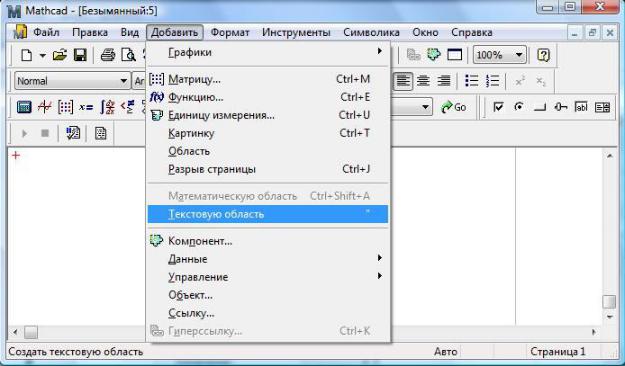The height and width of the screenshot is (366, 625).
Task: Insert a text box control (abl icon)
Action: click(581, 107)
